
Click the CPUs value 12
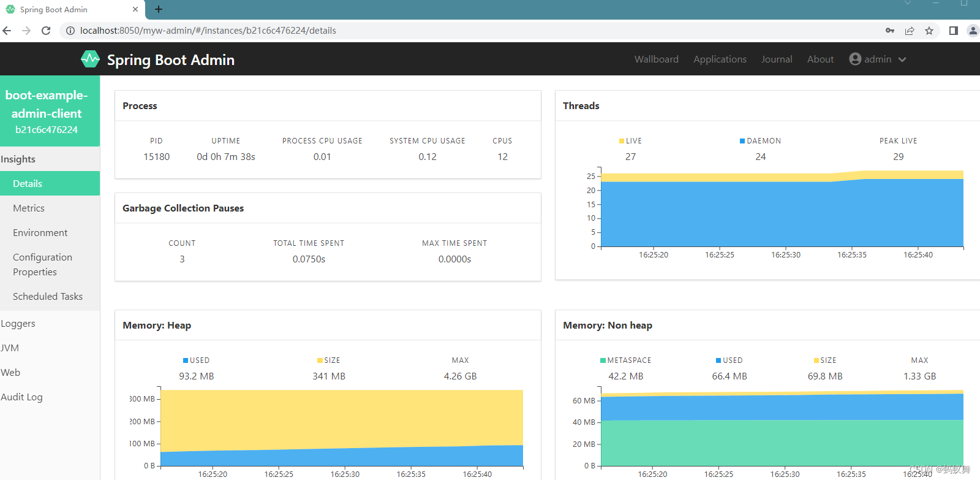tap(503, 157)
